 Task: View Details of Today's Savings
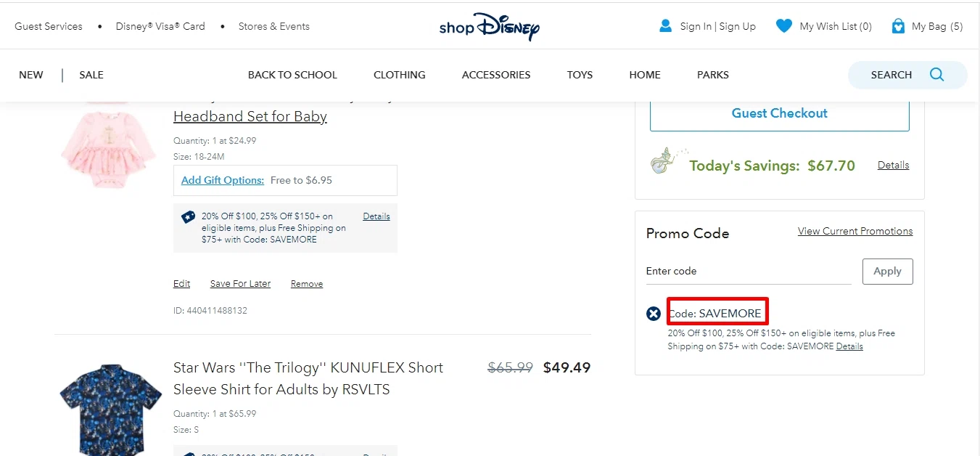pyautogui.click(x=893, y=165)
